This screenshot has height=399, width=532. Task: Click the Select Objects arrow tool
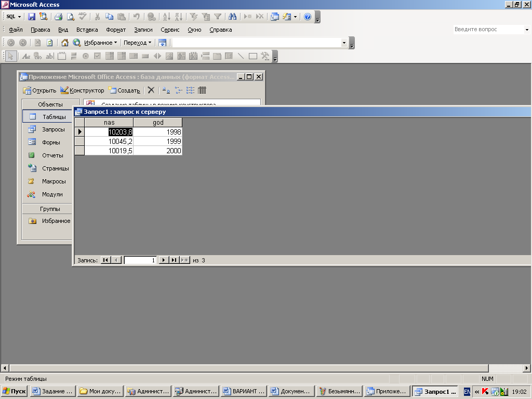click(11, 56)
